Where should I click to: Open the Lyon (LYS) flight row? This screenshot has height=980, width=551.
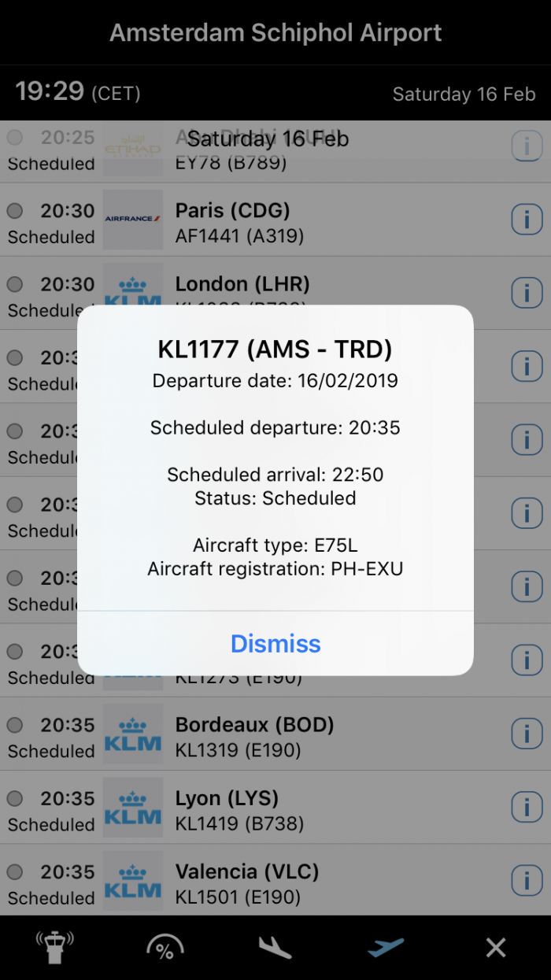point(315,809)
